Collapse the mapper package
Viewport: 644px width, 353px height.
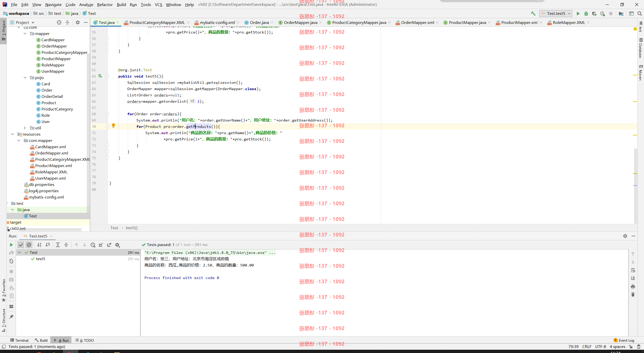(25, 33)
